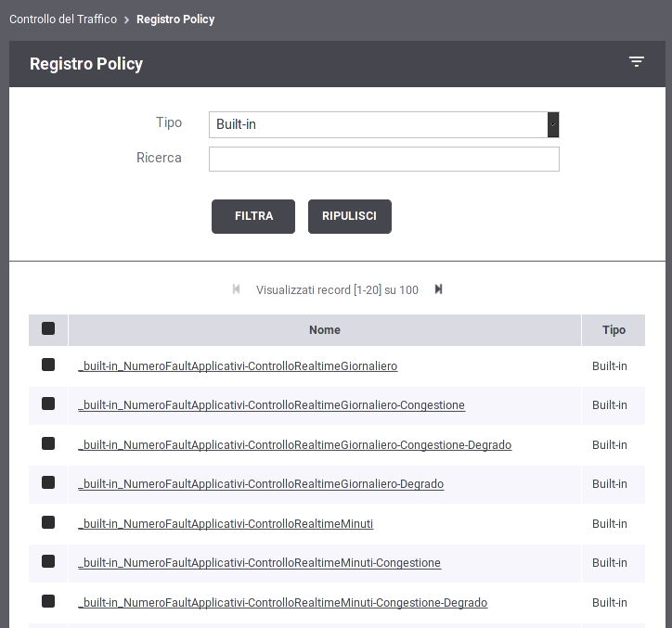672x628 pixels.
Task: Check the ControlloRealtimeMinuti-Congestione-Degrado row checkbox
Action: pyautogui.click(x=48, y=601)
